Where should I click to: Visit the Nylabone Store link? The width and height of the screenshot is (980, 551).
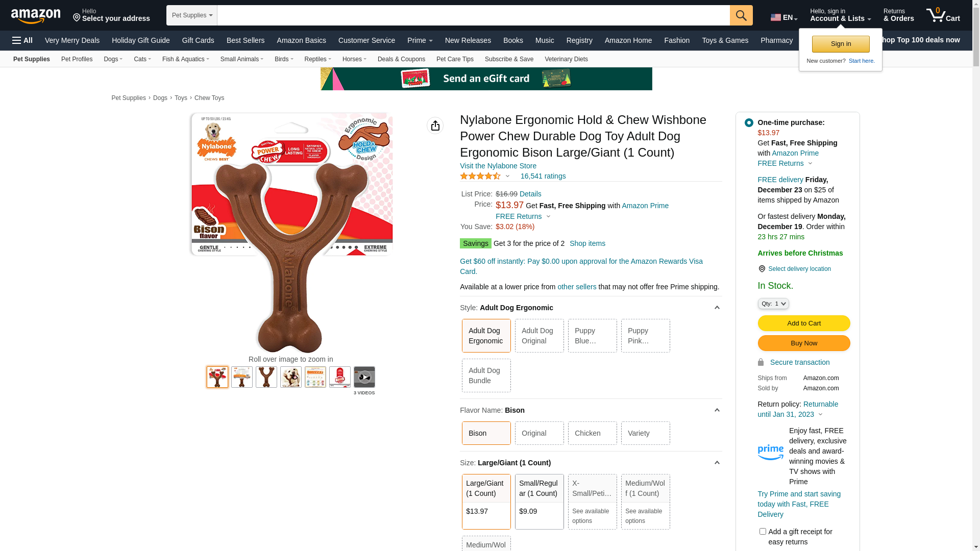[498, 166]
